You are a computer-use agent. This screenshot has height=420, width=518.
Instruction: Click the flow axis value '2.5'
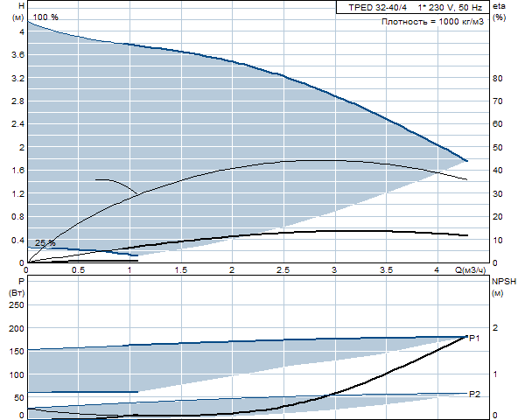pyautogui.click(x=283, y=270)
